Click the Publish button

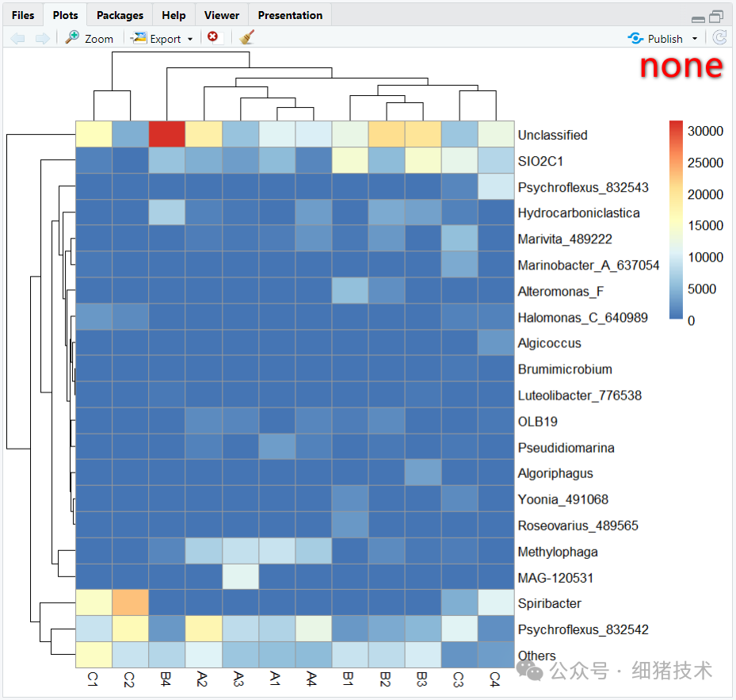pyautogui.click(x=665, y=38)
